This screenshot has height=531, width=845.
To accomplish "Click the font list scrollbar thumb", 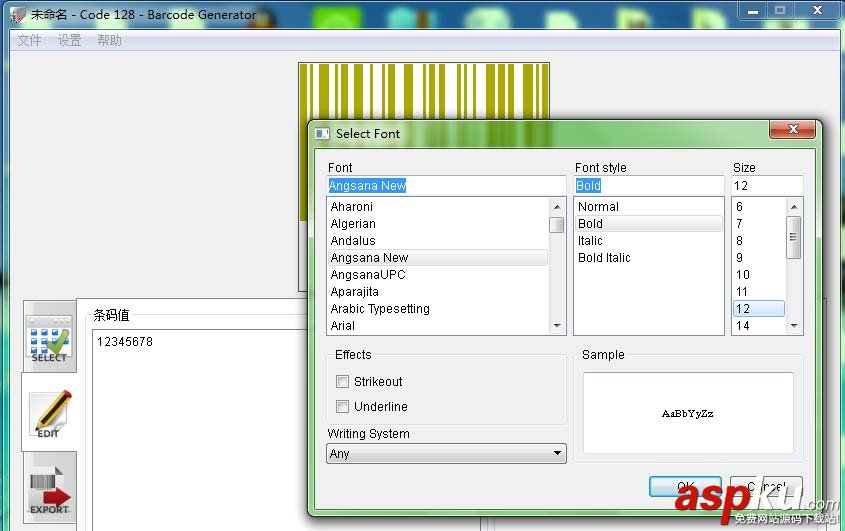I will (557, 224).
